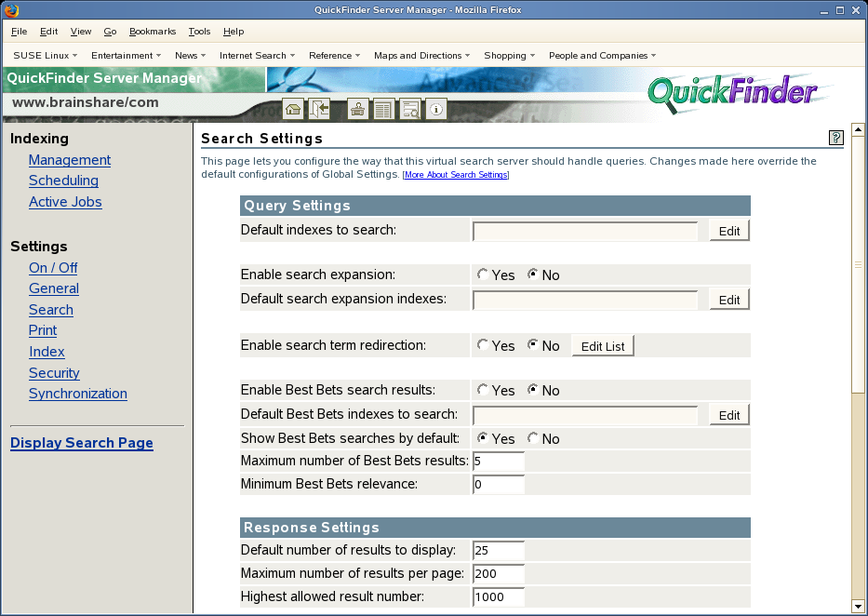
Task: Click the page scrollbar up arrow
Action: point(858,130)
